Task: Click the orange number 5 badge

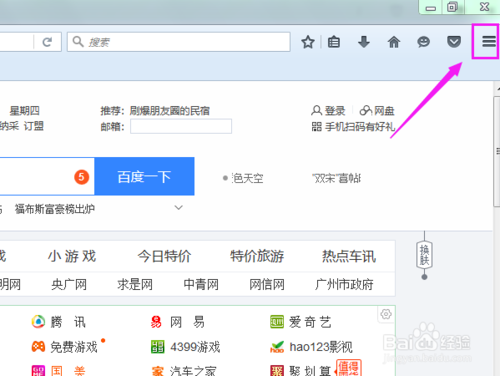Action: 81,177
